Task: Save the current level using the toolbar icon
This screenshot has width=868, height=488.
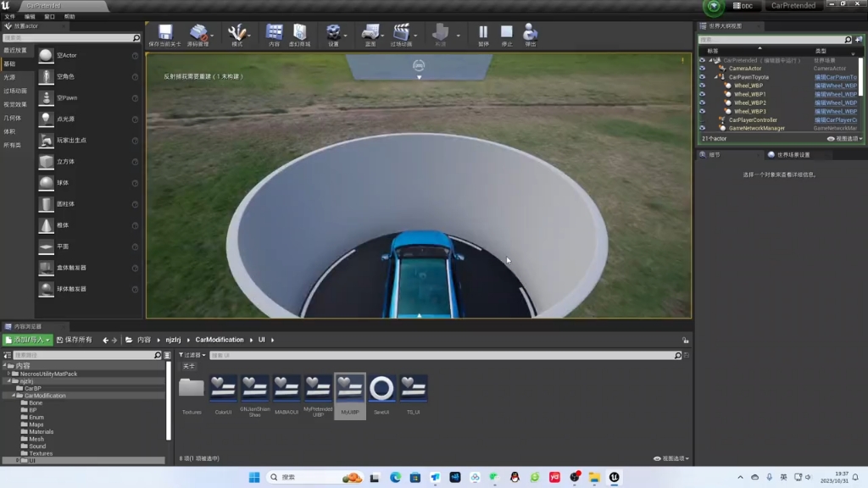Action: (x=164, y=34)
